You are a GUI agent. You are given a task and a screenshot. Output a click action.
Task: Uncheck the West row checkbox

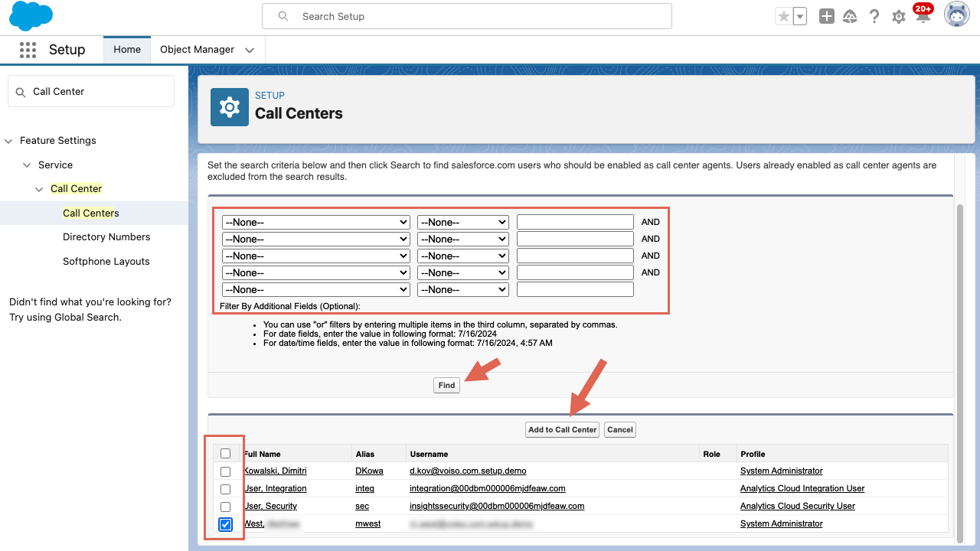[225, 524]
